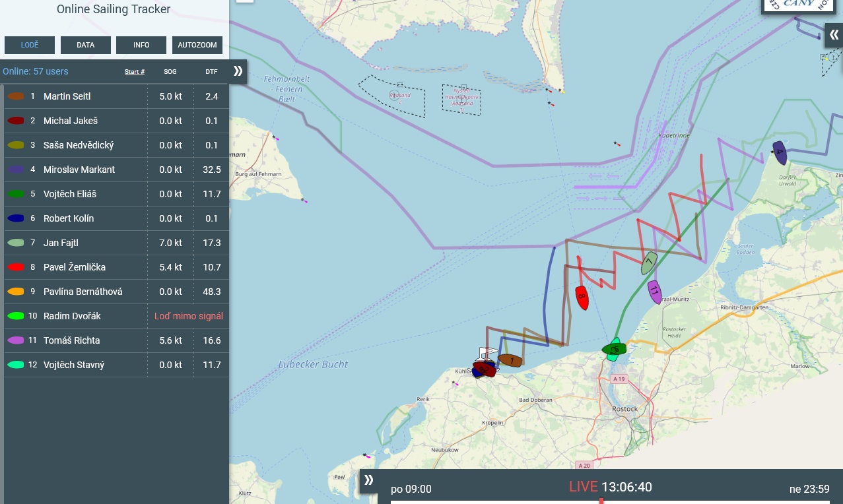Open the INFO tab
This screenshot has width=843, height=504.
tap(141, 45)
